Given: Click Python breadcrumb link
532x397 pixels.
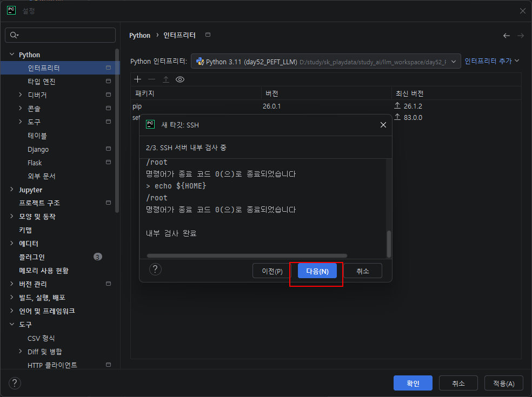Looking at the screenshot, I should pos(140,35).
